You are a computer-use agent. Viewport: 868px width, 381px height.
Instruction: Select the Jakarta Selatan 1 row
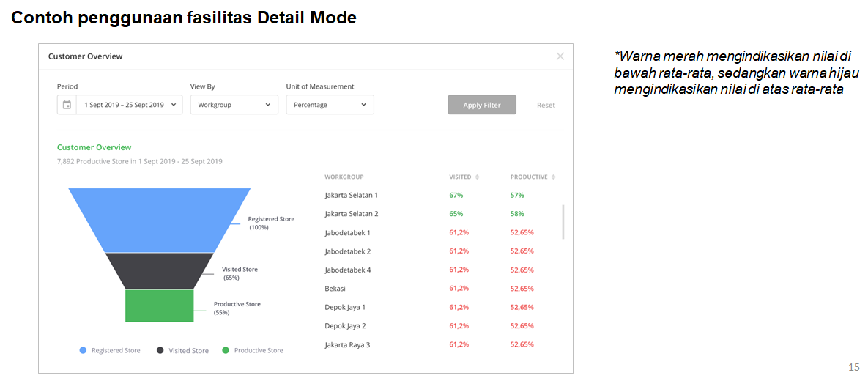pos(441,195)
